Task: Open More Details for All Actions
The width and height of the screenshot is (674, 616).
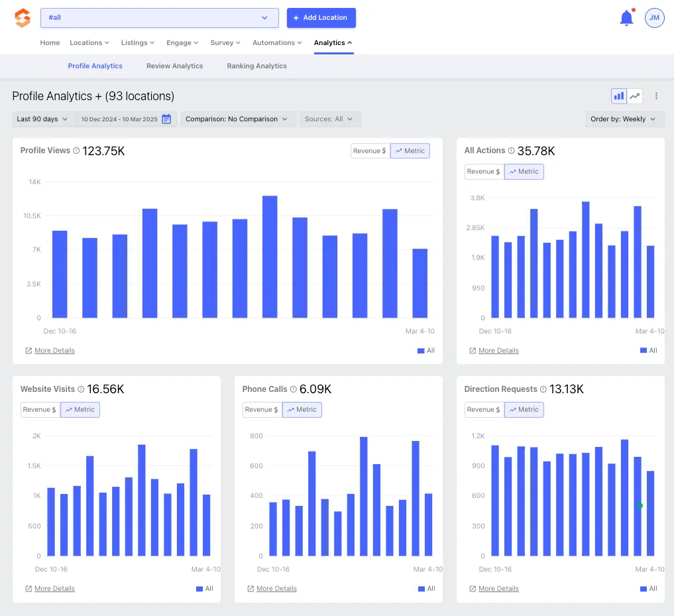Action: [498, 351]
